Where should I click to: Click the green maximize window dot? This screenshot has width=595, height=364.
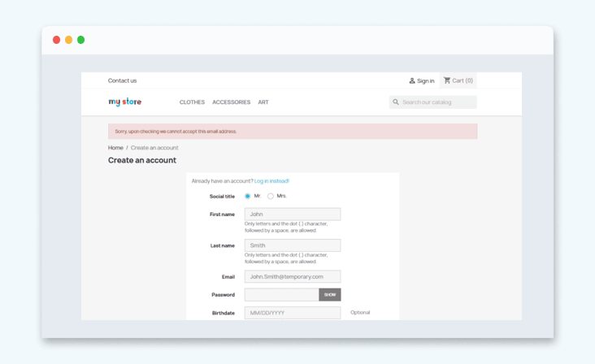click(x=80, y=40)
